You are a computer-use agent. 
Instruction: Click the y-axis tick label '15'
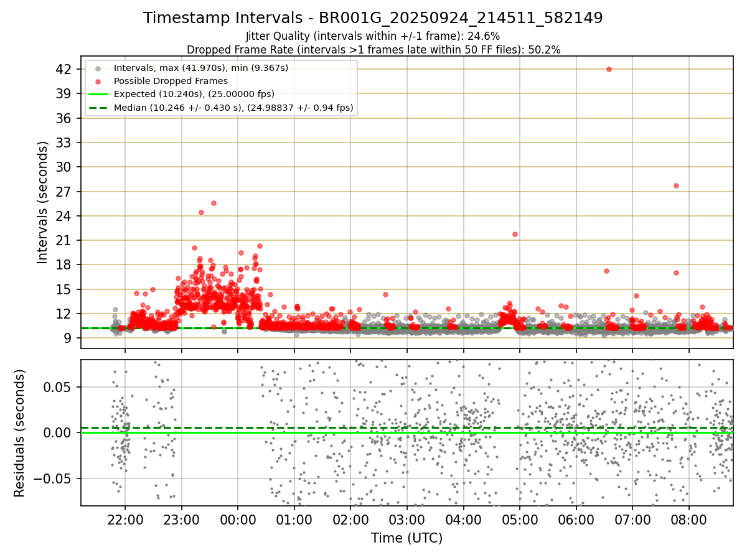[65, 289]
